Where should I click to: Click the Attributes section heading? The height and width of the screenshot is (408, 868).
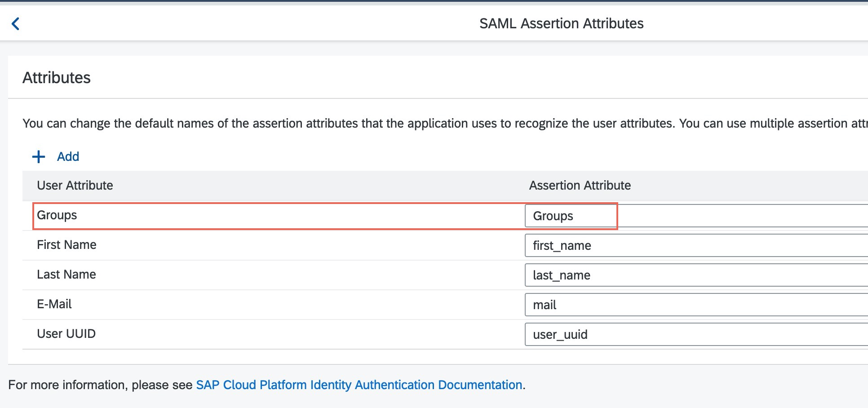tap(57, 78)
